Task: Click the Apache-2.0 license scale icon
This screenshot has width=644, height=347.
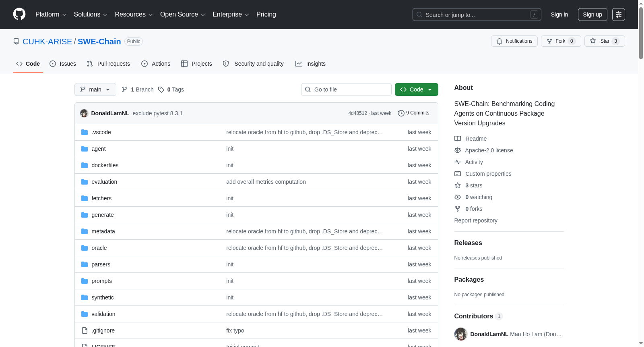Action: [458, 150]
